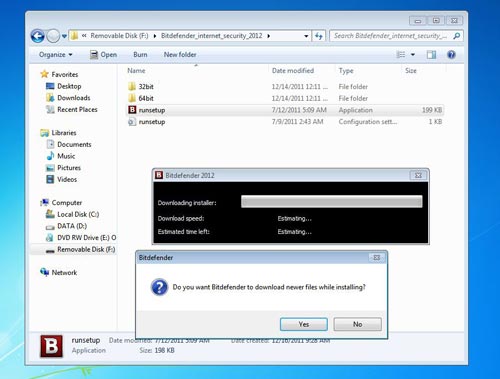Open Recent Places in the navigation pane
500x379 pixels.
[71, 109]
